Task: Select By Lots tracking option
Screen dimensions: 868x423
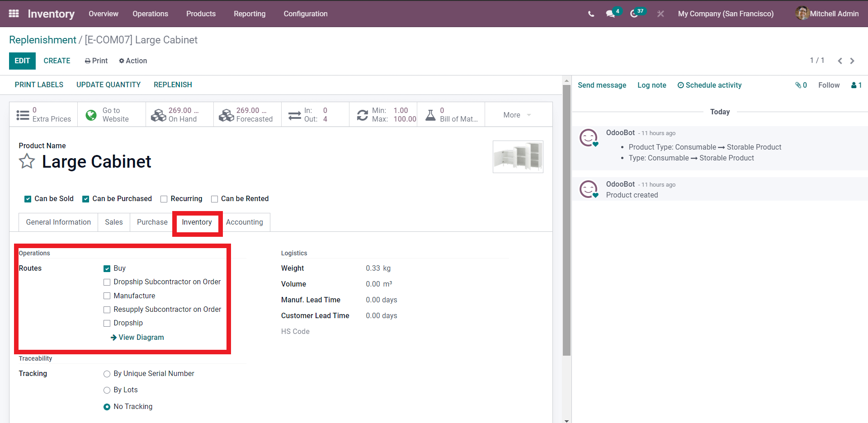Action: [107, 390]
